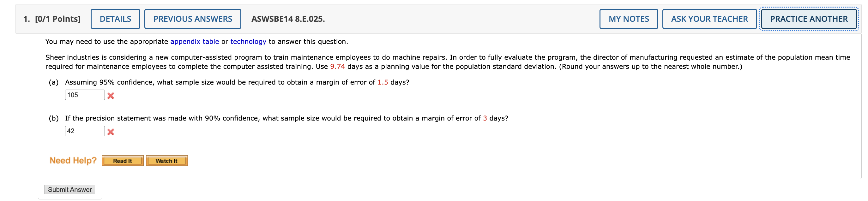Click the highlighted value 9.74 in the problem
This screenshot has height=201, width=868.
(x=337, y=66)
